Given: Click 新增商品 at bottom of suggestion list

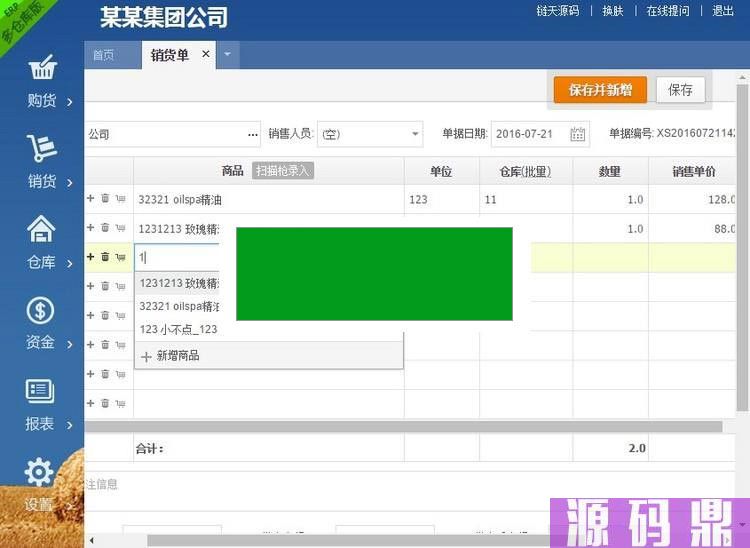Looking at the screenshot, I should 269,355.
